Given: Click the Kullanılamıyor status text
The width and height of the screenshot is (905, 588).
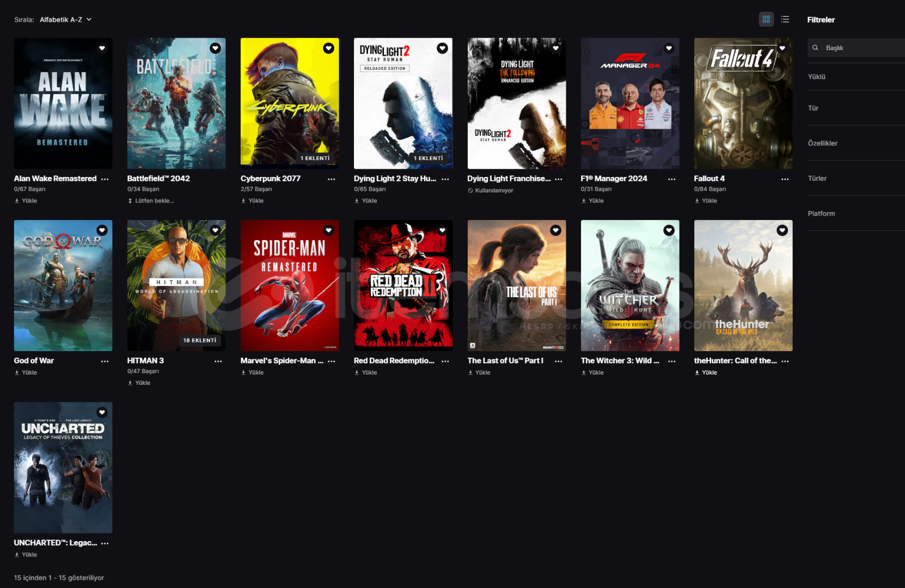Looking at the screenshot, I should click(x=491, y=191).
